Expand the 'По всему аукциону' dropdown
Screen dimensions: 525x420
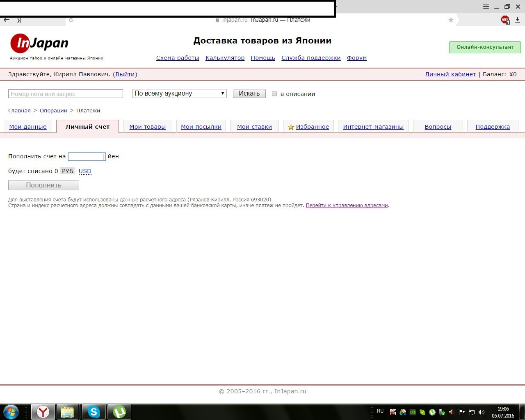(x=180, y=94)
